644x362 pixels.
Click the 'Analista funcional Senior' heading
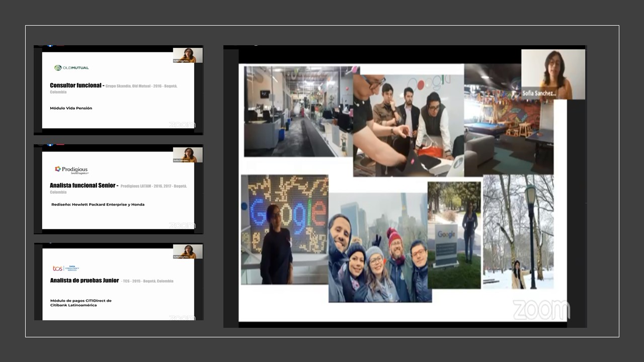[x=83, y=186]
